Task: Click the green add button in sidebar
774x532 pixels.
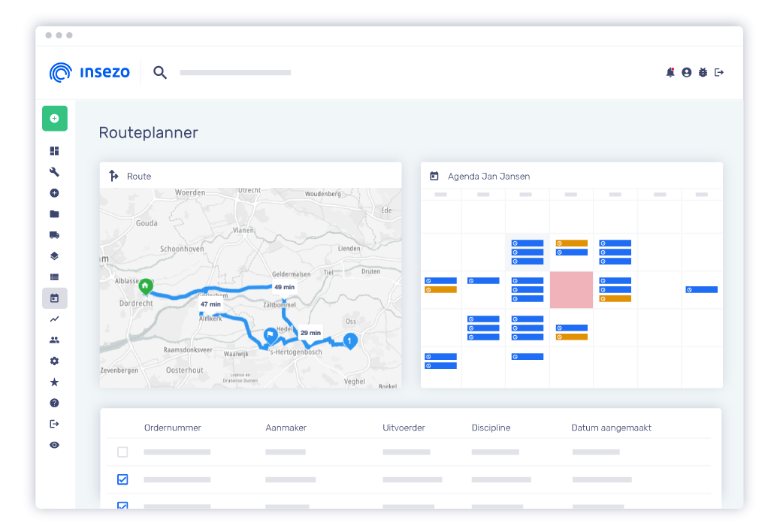Action: [x=54, y=119]
